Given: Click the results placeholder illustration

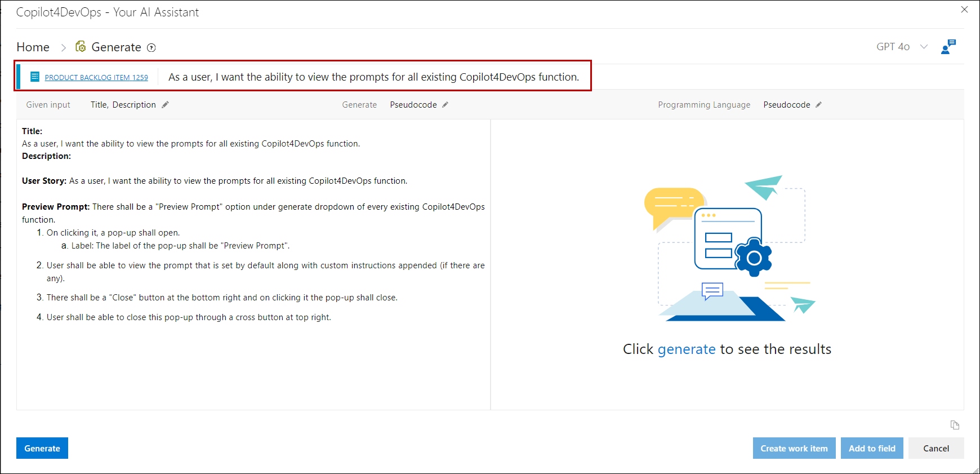Looking at the screenshot, I should (x=729, y=248).
